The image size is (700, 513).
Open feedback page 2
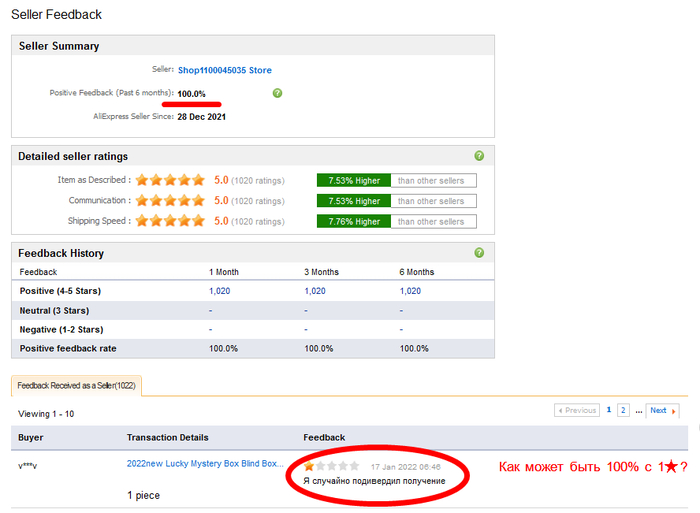coord(623,410)
